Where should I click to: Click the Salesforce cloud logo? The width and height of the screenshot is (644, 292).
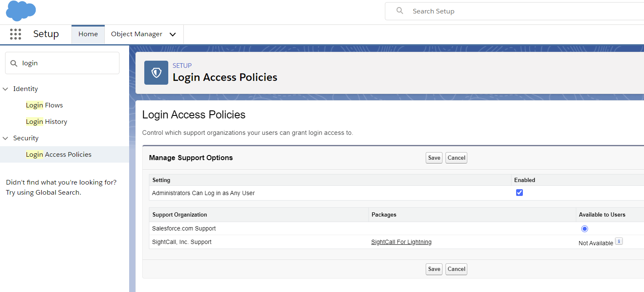click(x=21, y=11)
